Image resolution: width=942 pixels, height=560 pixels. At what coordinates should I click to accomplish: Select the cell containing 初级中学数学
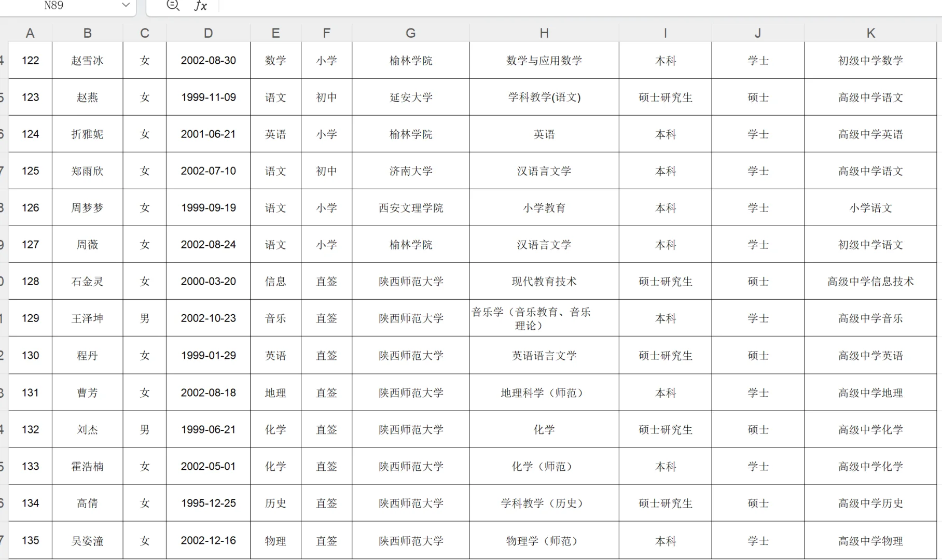point(870,60)
